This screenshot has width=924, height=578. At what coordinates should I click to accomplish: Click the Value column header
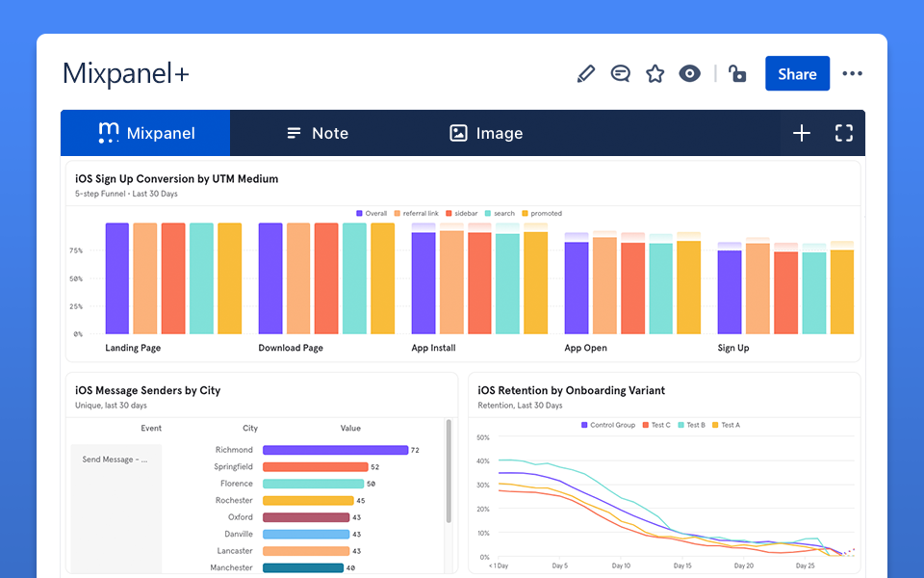pyautogui.click(x=350, y=428)
